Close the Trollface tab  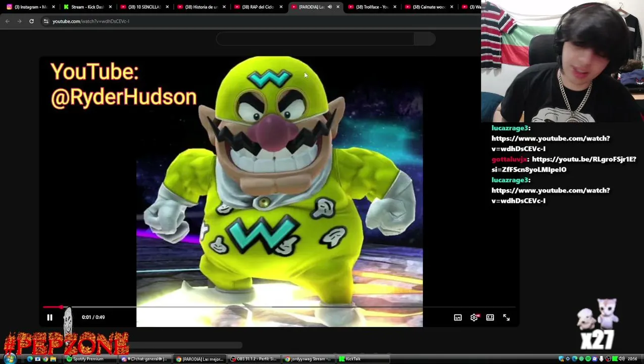(x=395, y=7)
